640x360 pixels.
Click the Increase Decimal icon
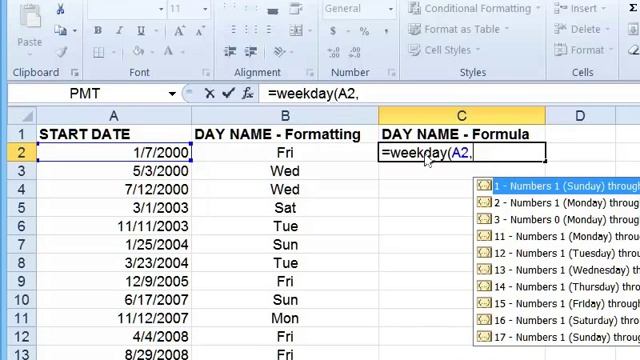(x=333, y=52)
